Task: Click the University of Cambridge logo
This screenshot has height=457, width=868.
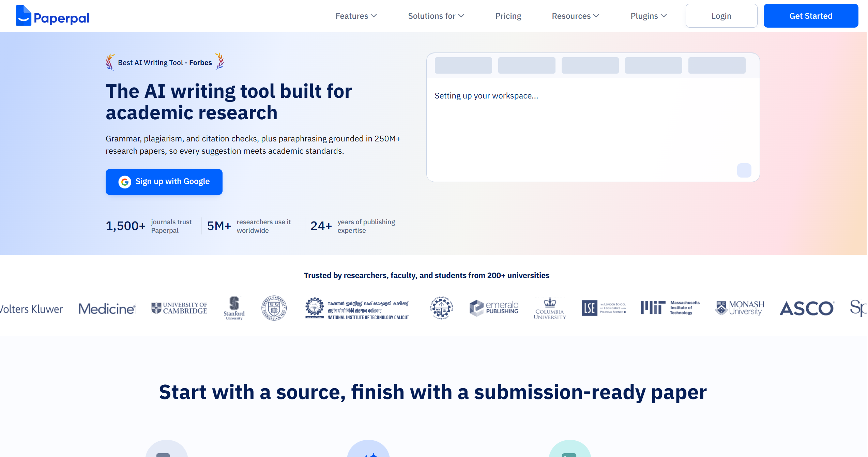Action: 179,308
